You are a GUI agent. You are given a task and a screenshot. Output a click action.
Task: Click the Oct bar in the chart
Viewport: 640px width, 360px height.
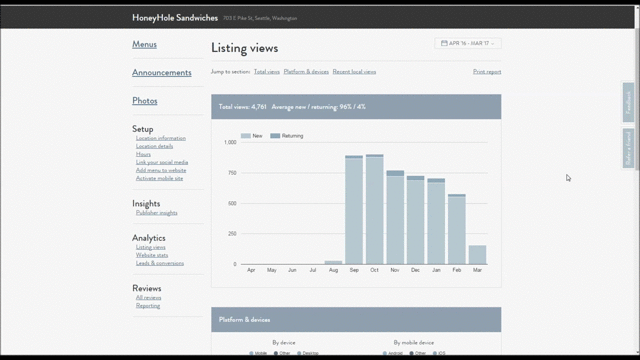(374, 209)
